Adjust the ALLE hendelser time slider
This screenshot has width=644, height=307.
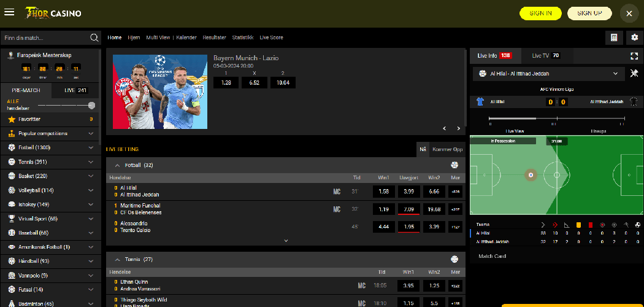coord(91,106)
